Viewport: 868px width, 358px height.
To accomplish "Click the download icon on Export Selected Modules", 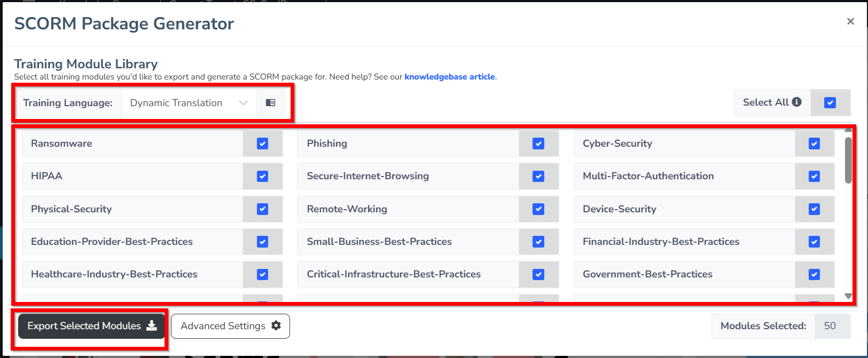I will click(x=152, y=326).
